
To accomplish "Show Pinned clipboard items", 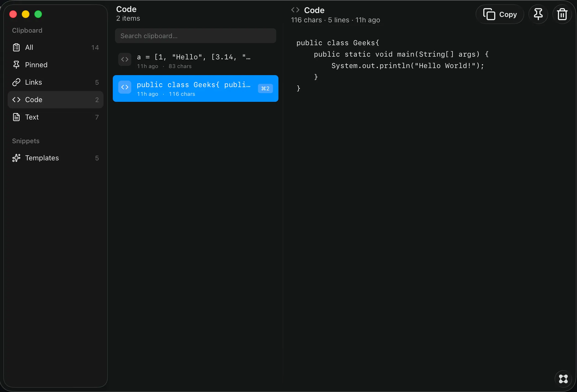I will click(x=56, y=65).
